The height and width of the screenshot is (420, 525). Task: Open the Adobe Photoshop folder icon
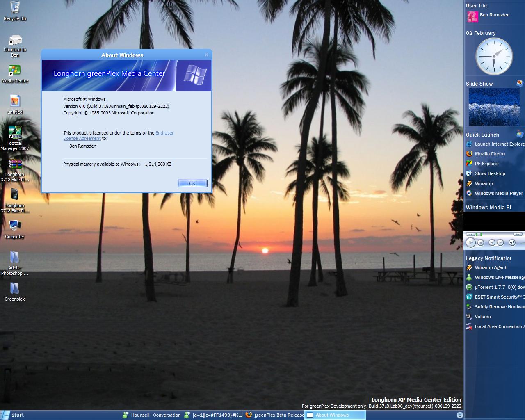[x=15, y=263]
